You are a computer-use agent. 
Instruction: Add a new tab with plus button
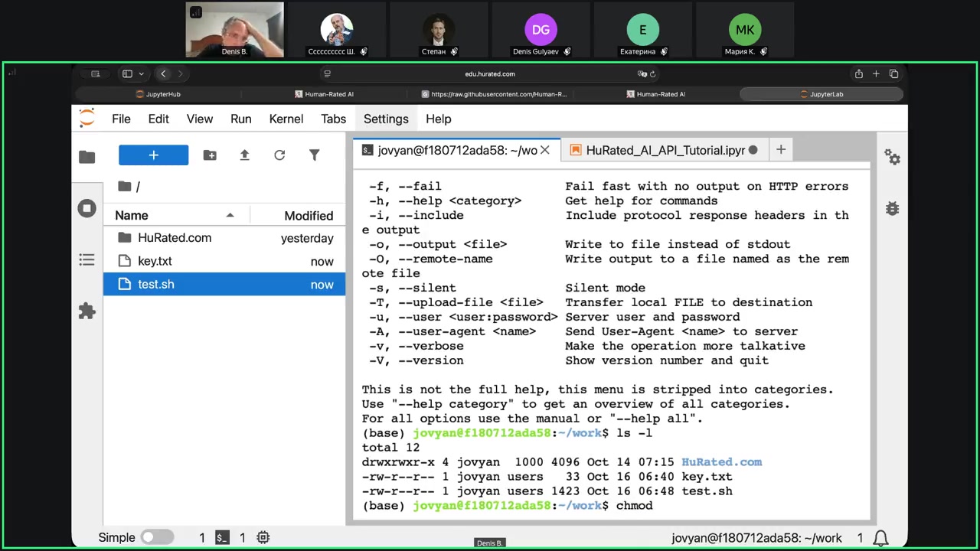point(781,150)
